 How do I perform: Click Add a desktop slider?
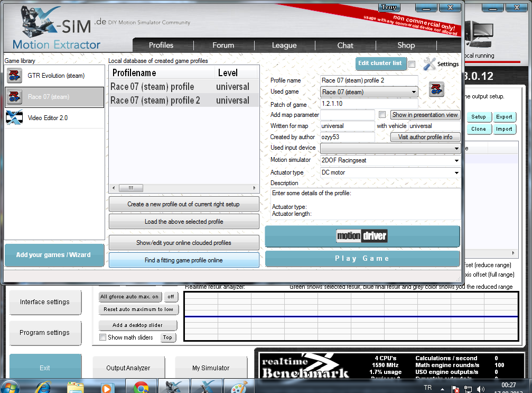click(x=137, y=325)
